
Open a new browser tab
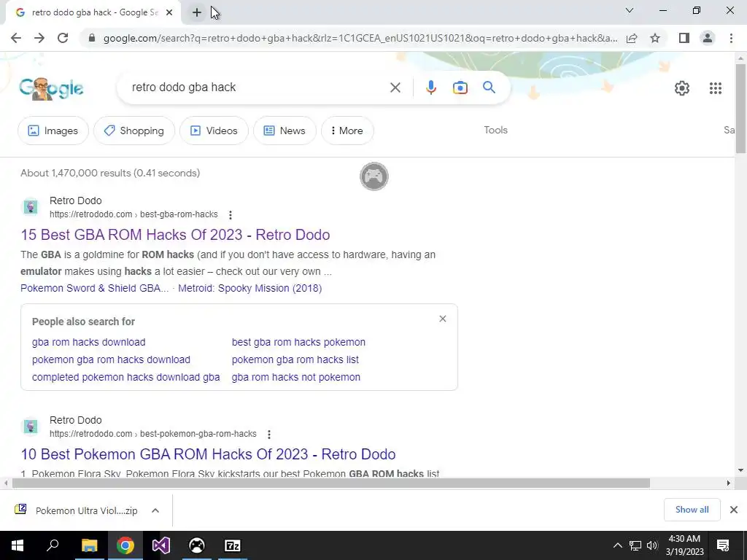pos(197,12)
